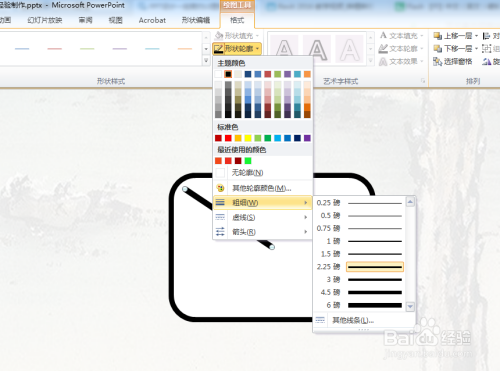Screen dimensions: 500x371
Task: Select the 0.75 磅 line weight
Action: [360, 228]
